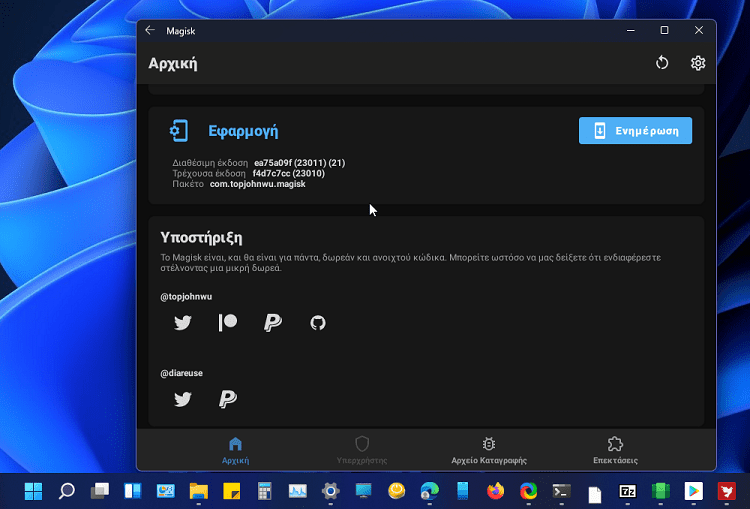Open topjohnwu's Twitter link
This screenshot has height=509, width=750.
[x=182, y=323]
